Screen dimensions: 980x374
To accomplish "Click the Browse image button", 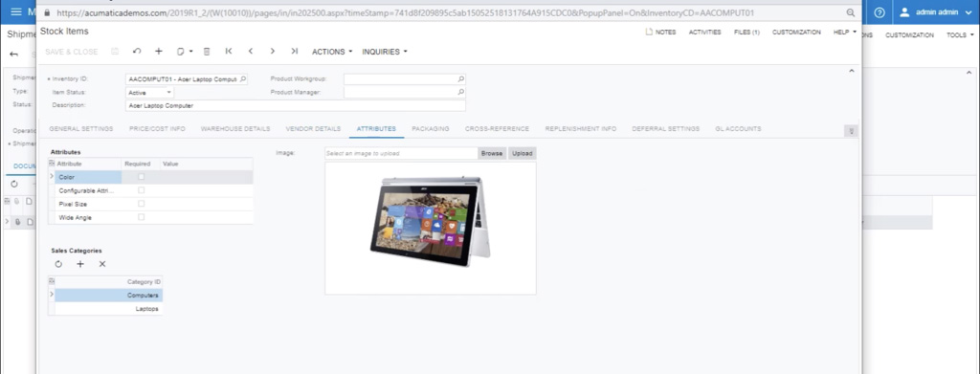I will pyautogui.click(x=492, y=153).
